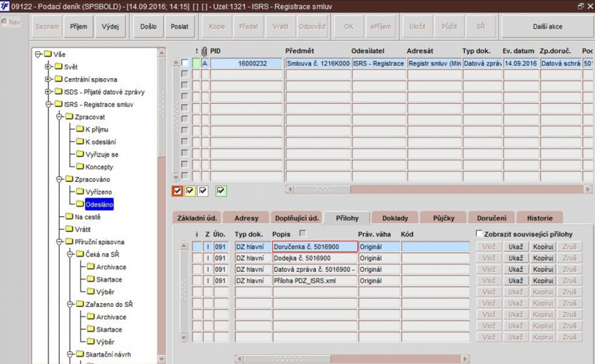This screenshot has width=595, height=364.
Task: Switch to the Základní úd. tab
Action: [x=197, y=218]
